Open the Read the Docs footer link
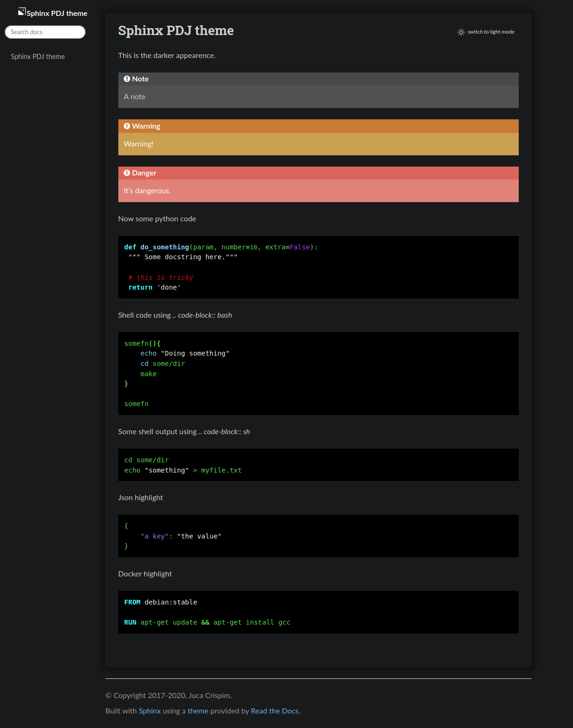Image resolution: width=573 pixels, height=728 pixels. pos(275,711)
